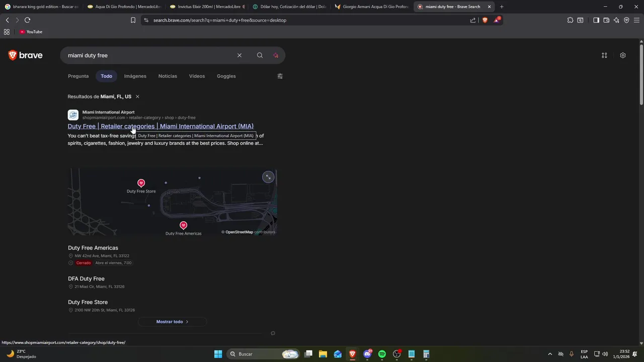The image size is (644, 362).
Task: Click the taskbar Buscar search box
Action: coord(264,354)
